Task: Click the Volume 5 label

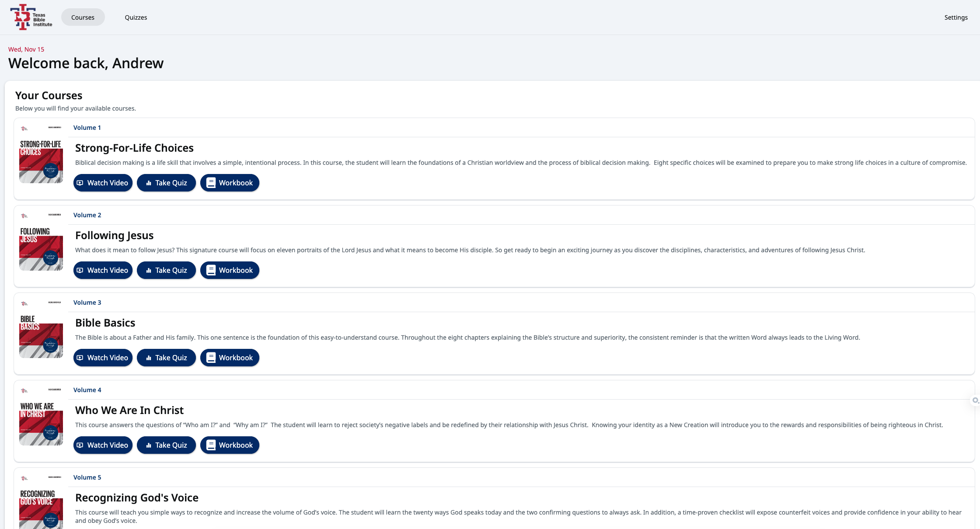Action: (x=87, y=477)
